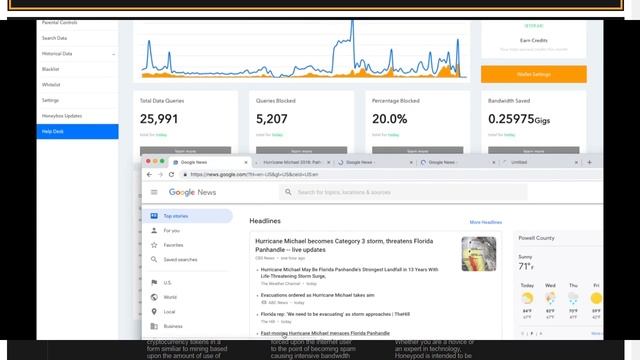Viewport: 640px width, 360px height.
Task: Open a new browser tab with plus
Action: 589,162
